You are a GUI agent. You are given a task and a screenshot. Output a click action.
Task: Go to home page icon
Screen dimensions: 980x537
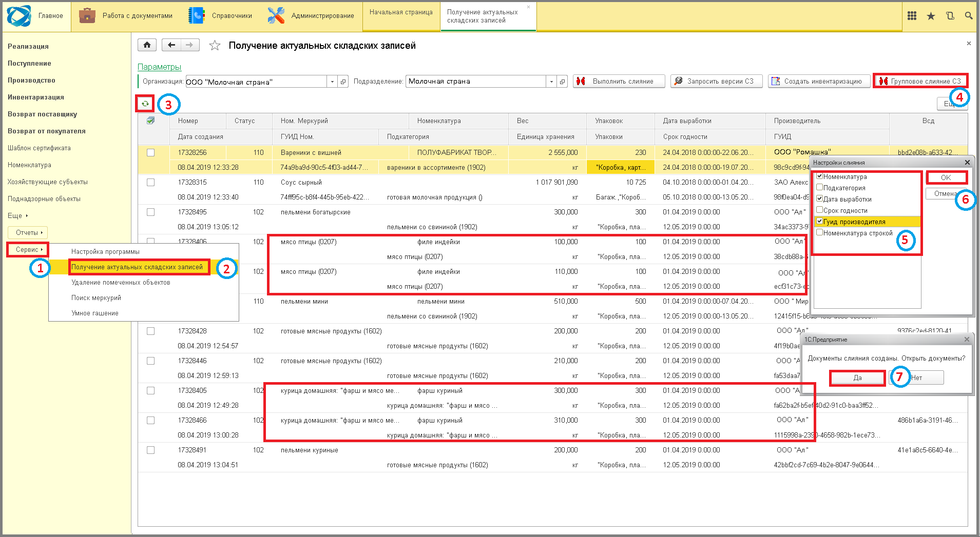(147, 45)
